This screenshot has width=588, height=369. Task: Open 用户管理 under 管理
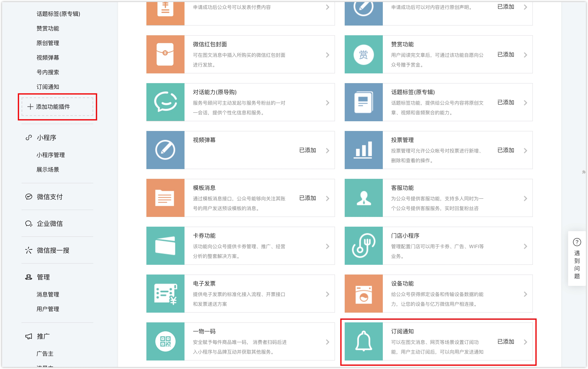click(x=48, y=309)
